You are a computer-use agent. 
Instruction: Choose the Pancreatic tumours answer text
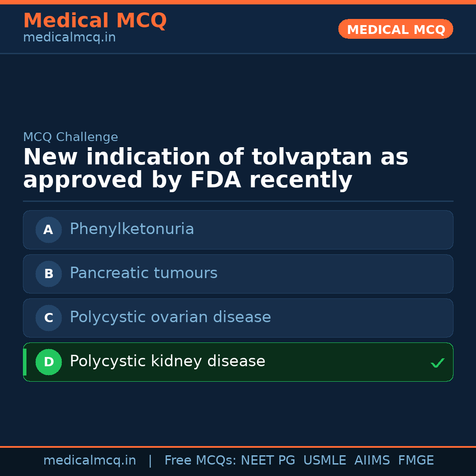[x=143, y=273]
